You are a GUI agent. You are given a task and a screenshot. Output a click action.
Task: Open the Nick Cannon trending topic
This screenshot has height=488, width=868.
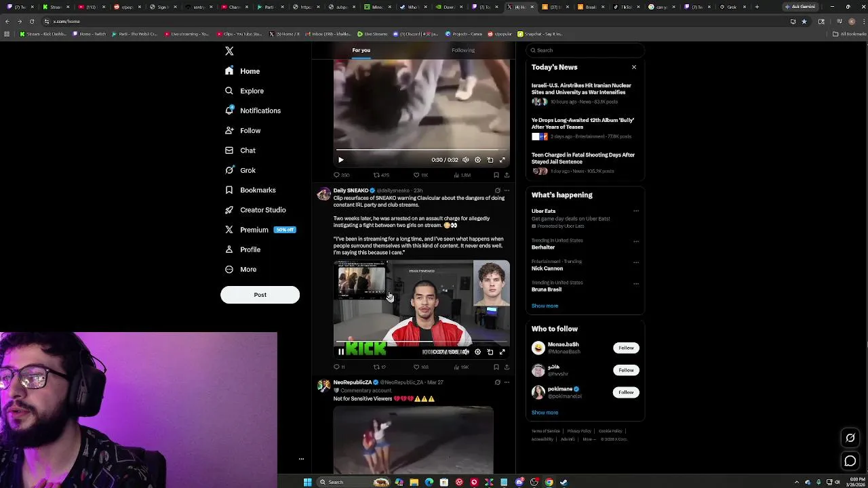click(x=547, y=268)
